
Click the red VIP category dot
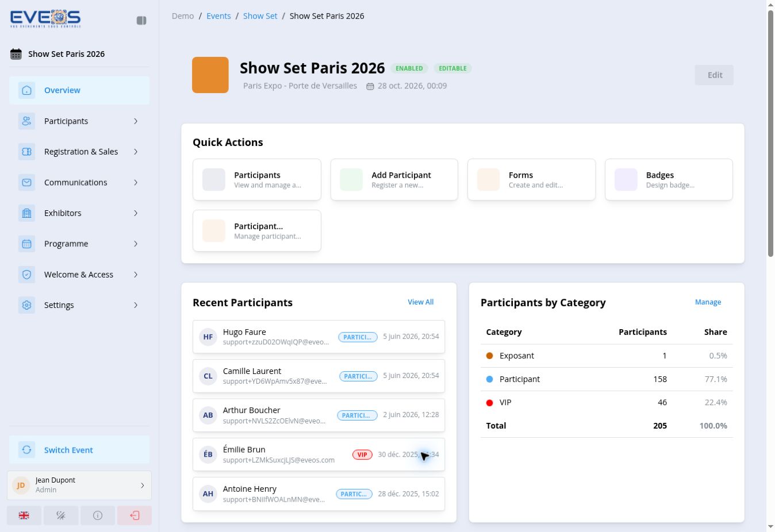pyautogui.click(x=490, y=403)
